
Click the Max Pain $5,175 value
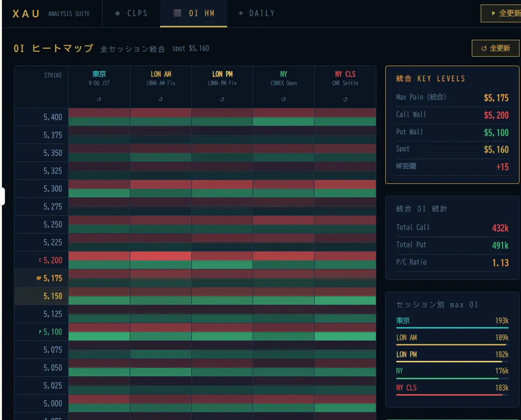pyautogui.click(x=496, y=98)
